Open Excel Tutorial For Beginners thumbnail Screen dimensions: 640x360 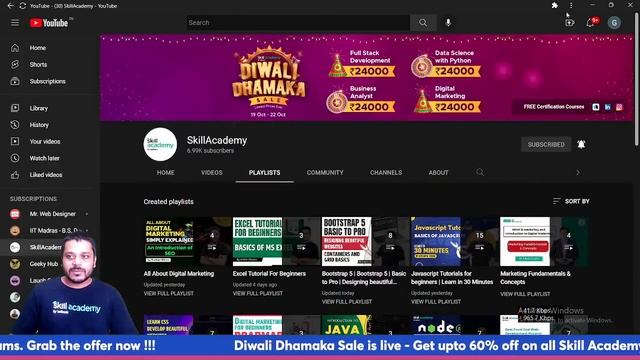coord(276,242)
